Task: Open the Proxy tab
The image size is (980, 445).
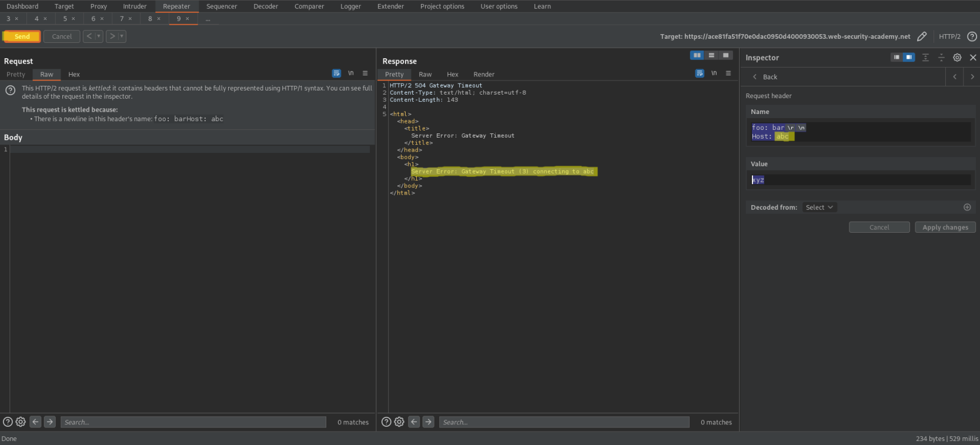Action: (x=99, y=6)
